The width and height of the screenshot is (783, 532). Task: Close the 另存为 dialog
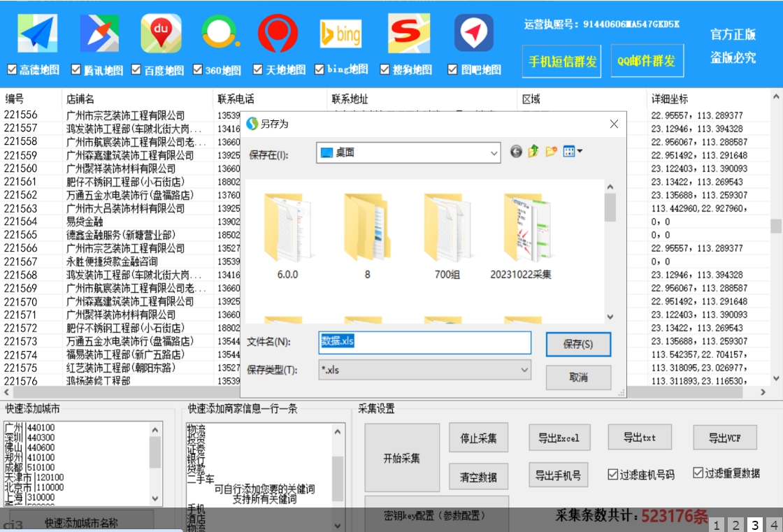click(615, 124)
